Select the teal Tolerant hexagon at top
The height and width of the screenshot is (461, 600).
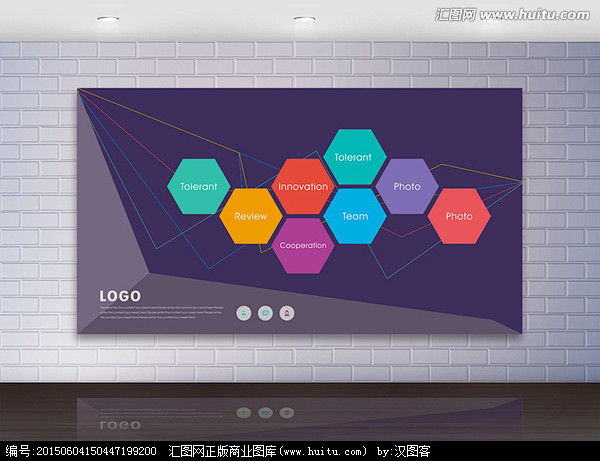[x=352, y=157]
